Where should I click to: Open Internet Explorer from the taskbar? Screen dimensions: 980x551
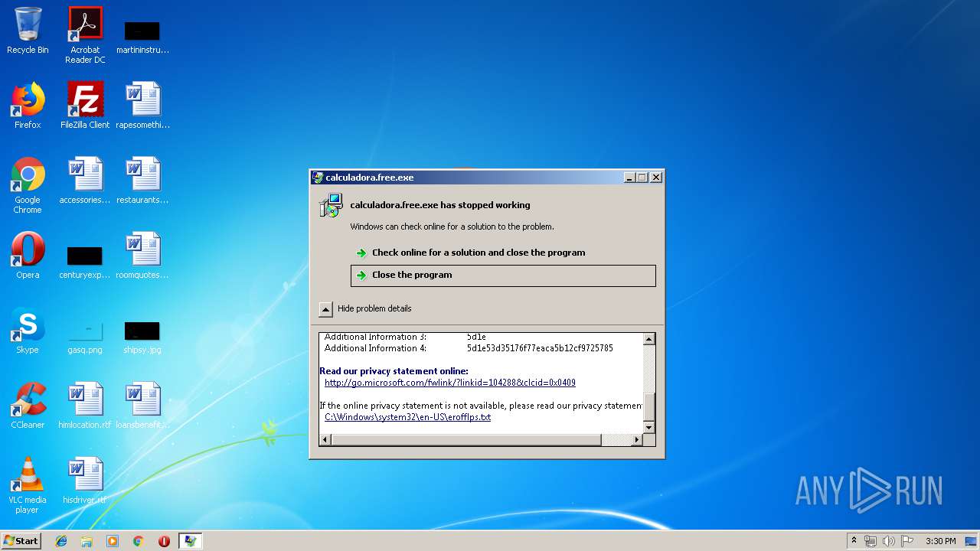[x=61, y=541]
